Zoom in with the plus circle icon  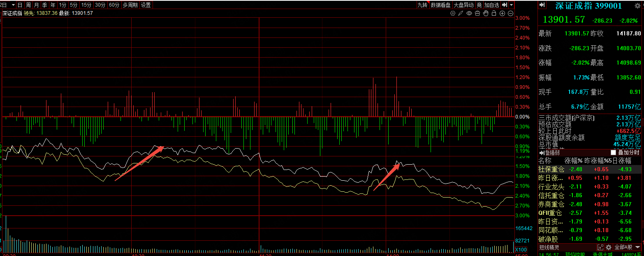click(502, 13)
